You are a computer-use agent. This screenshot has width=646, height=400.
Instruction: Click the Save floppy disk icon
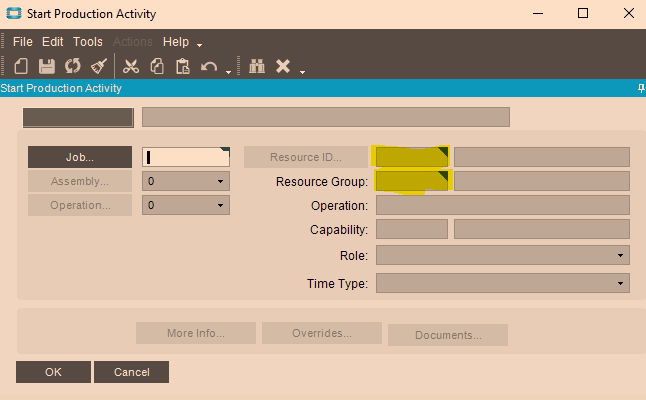pos(47,66)
